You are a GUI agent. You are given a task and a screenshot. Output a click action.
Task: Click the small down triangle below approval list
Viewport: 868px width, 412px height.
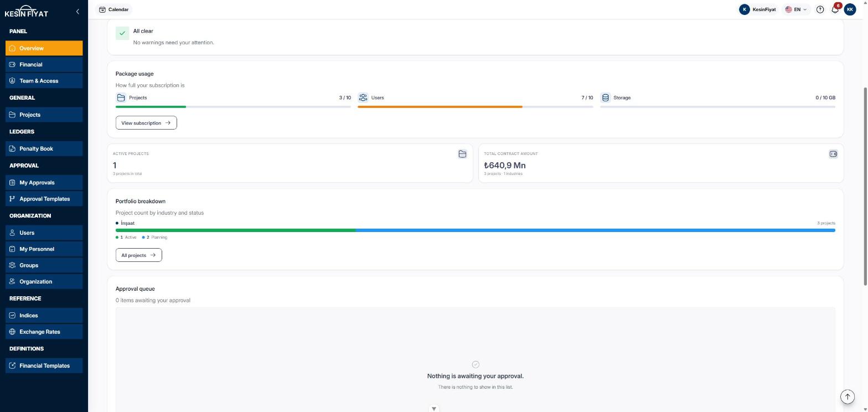434,409
